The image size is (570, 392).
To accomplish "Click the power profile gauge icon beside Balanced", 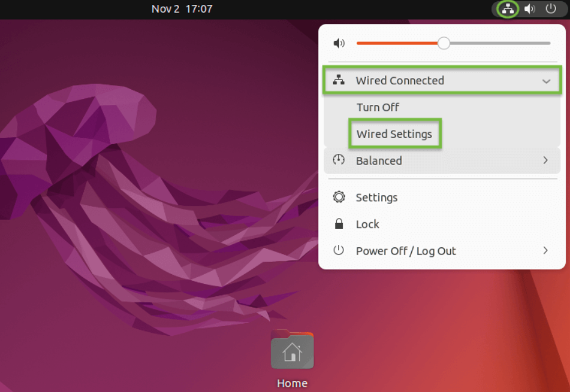I will (338, 160).
